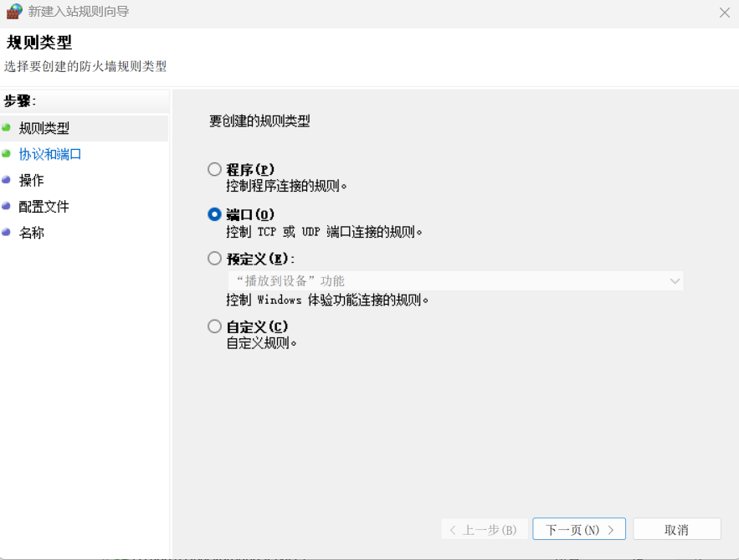Image resolution: width=739 pixels, height=560 pixels.
Task: Click the 上一步(B) back button
Action: click(x=485, y=529)
